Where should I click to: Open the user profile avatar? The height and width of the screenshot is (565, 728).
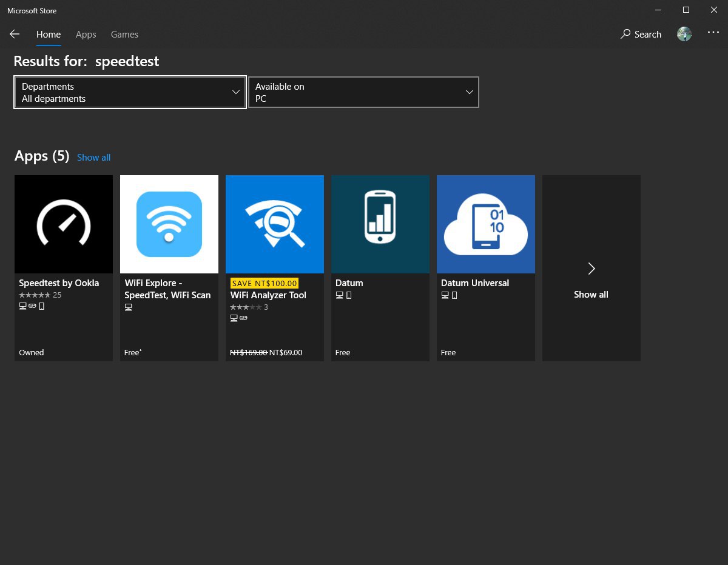click(684, 35)
